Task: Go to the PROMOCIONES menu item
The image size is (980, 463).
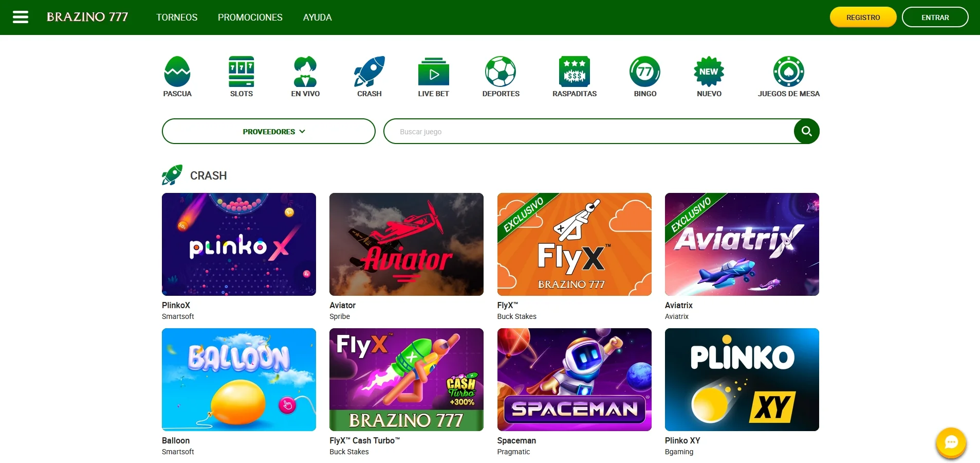Action: [x=250, y=17]
